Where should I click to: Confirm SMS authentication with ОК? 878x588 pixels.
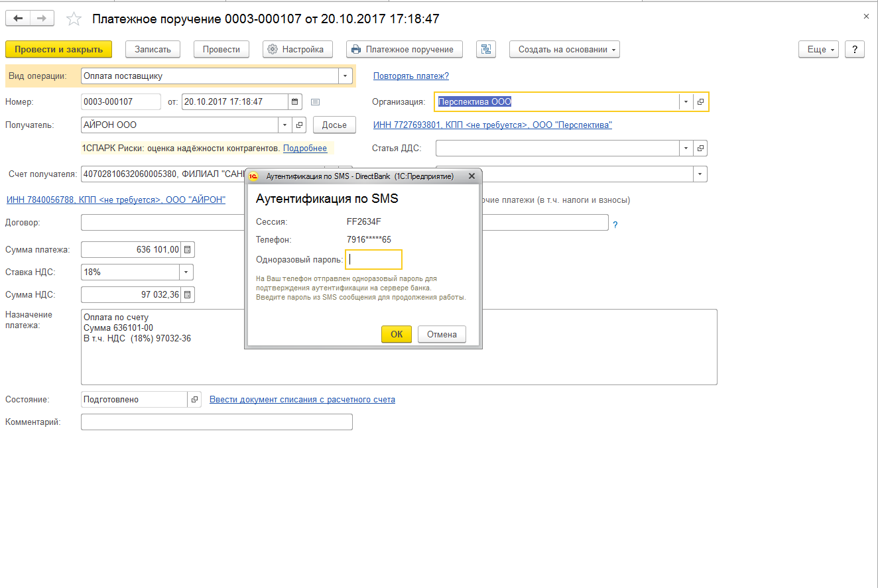coord(397,334)
